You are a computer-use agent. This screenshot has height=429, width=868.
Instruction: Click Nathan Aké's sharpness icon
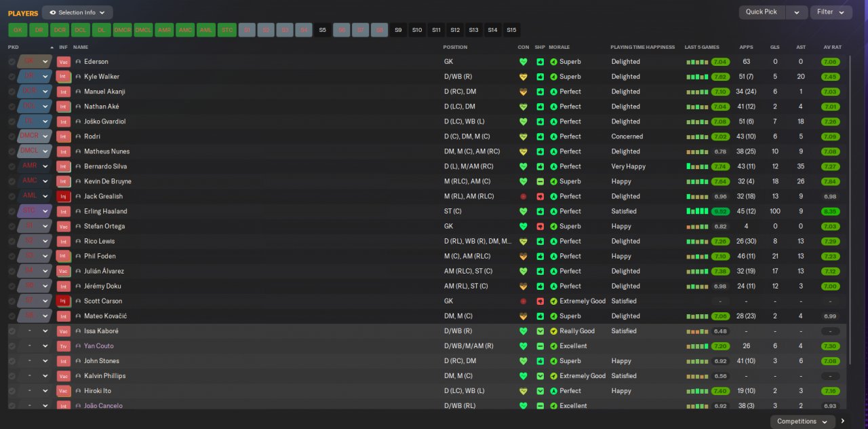[540, 107]
